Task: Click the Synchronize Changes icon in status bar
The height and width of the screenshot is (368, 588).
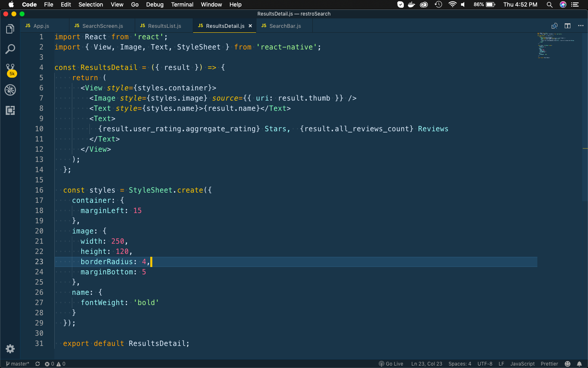Action: tap(38, 364)
